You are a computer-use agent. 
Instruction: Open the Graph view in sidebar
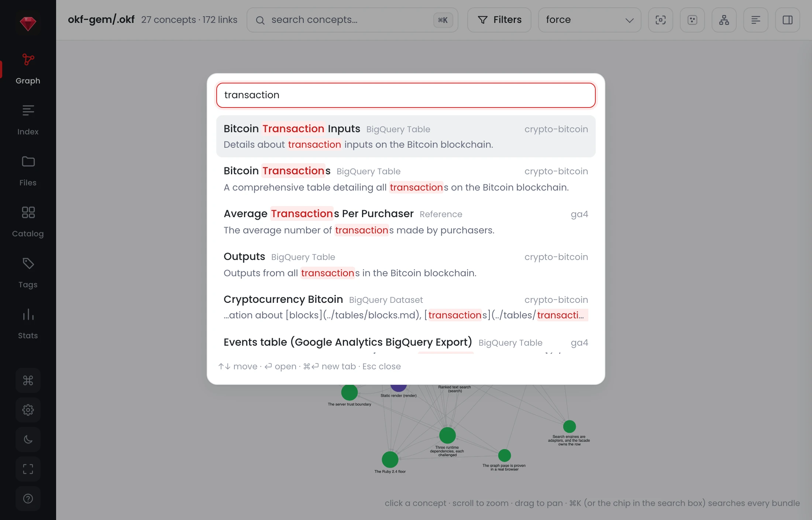tap(28, 69)
